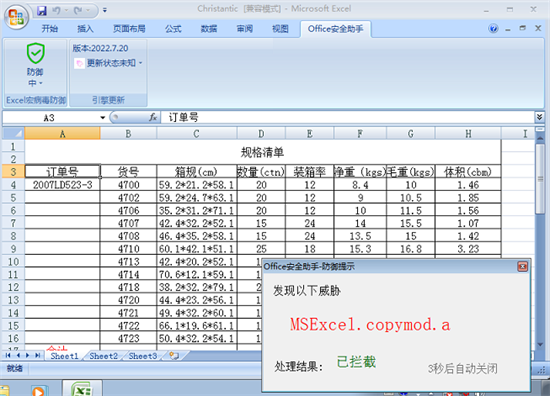The height and width of the screenshot is (396, 550).
Task: Click the formula bar containing 订单号
Action: tap(347, 118)
